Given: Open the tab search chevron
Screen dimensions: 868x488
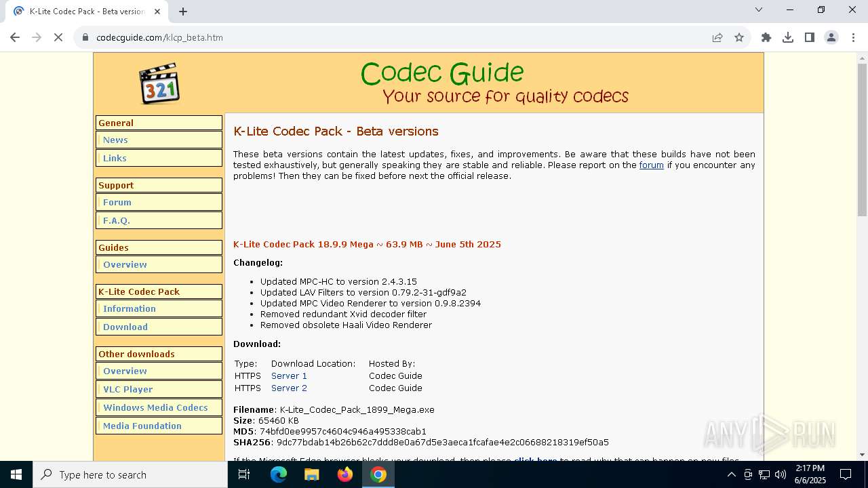Looking at the screenshot, I should pyautogui.click(x=759, y=9).
